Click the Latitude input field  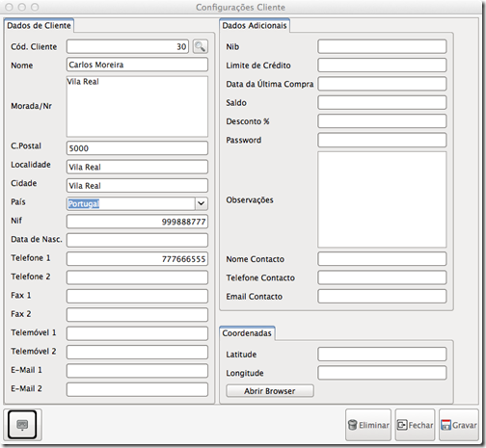tap(382, 355)
